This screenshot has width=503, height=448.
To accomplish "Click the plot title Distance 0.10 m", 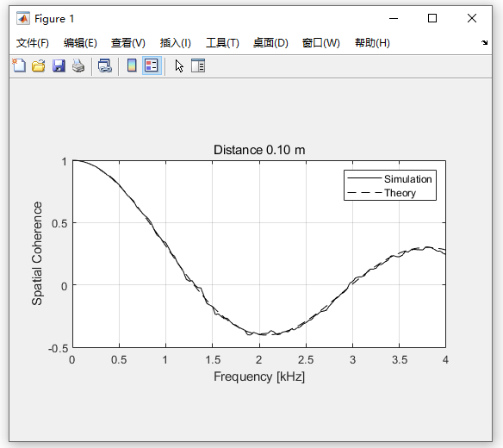I will pos(259,150).
